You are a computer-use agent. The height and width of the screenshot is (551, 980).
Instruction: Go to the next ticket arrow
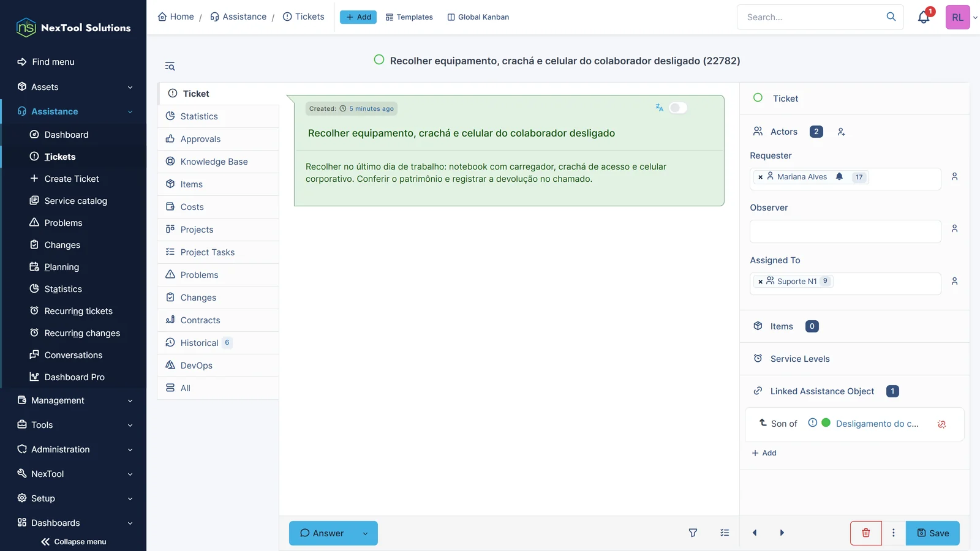(x=782, y=533)
